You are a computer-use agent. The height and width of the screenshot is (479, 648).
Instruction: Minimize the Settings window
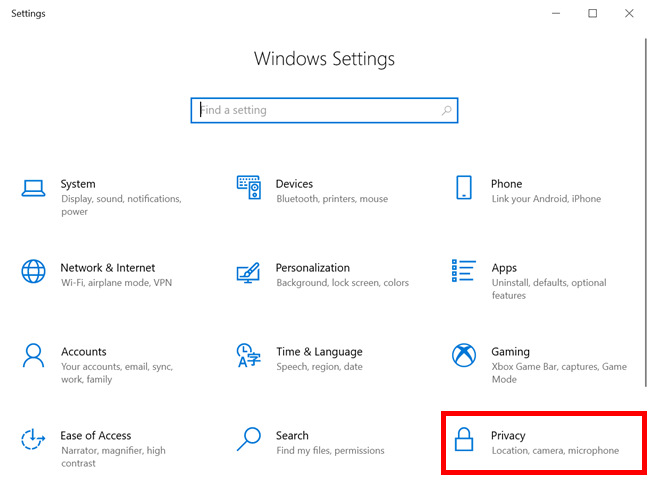click(x=556, y=13)
